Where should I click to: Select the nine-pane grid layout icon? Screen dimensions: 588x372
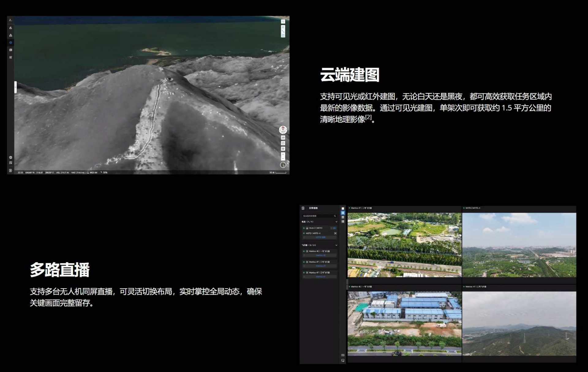(x=343, y=217)
